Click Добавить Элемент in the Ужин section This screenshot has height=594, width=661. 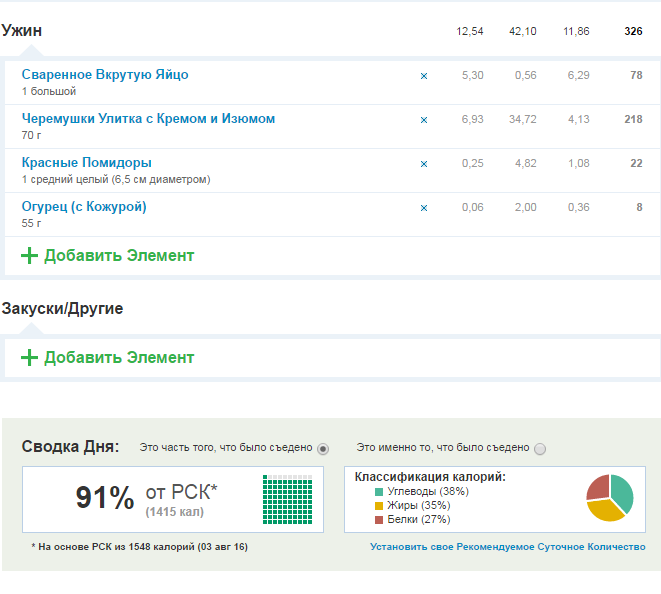point(119,256)
